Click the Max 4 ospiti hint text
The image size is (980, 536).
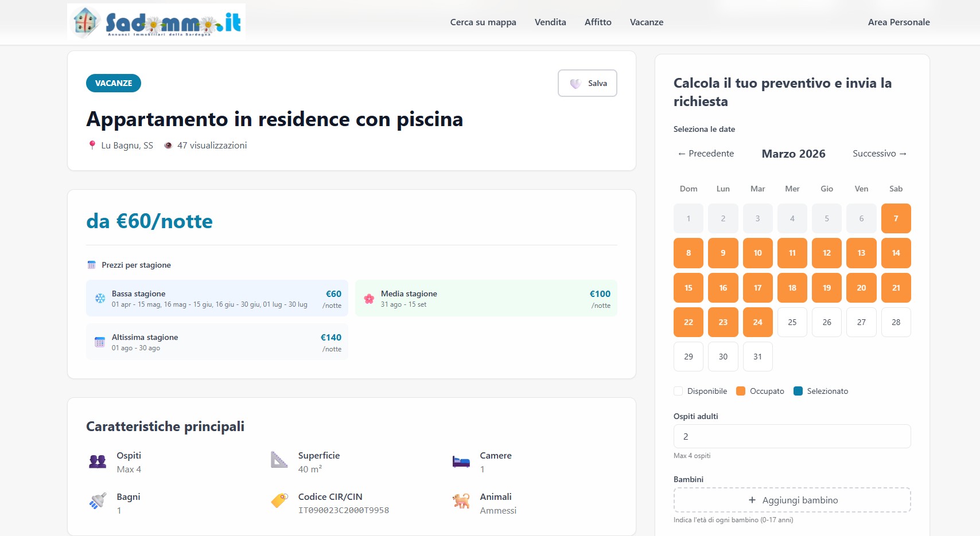point(692,456)
